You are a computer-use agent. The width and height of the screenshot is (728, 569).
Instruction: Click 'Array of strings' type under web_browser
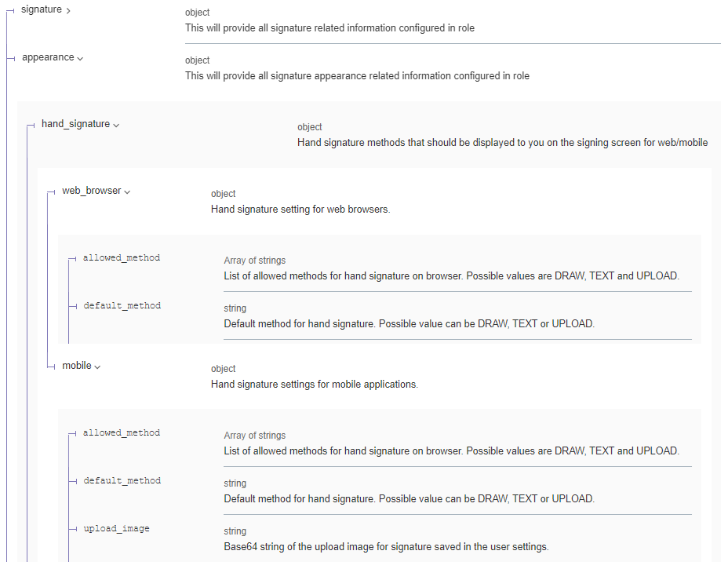click(x=255, y=261)
